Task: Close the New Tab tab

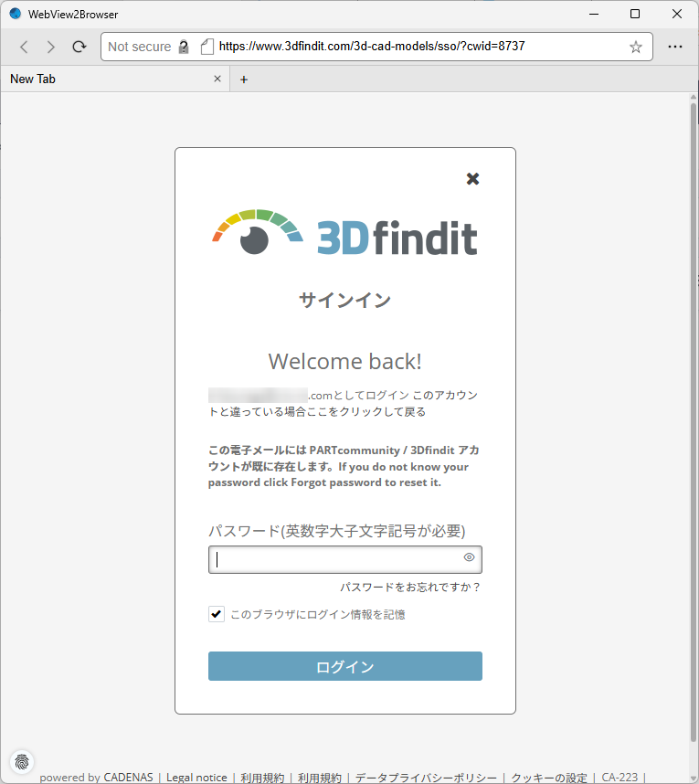Action: pos(217,79)
